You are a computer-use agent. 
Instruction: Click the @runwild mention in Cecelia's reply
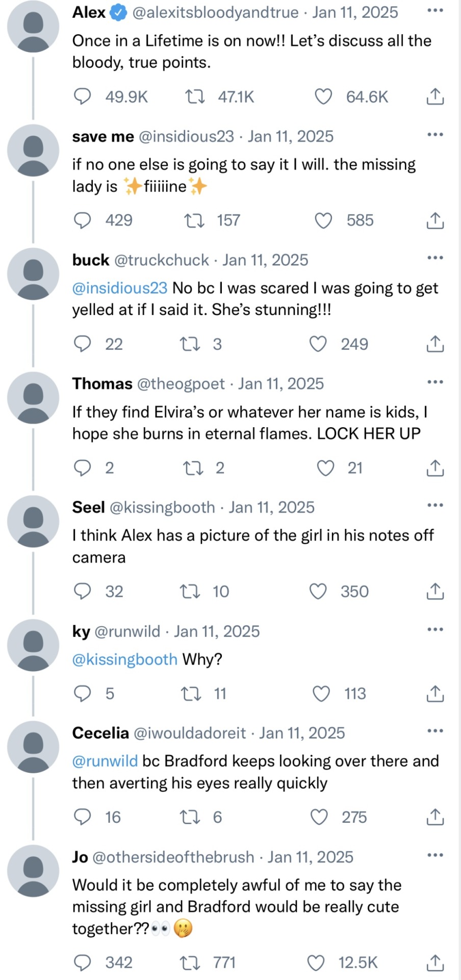point(105,761)
